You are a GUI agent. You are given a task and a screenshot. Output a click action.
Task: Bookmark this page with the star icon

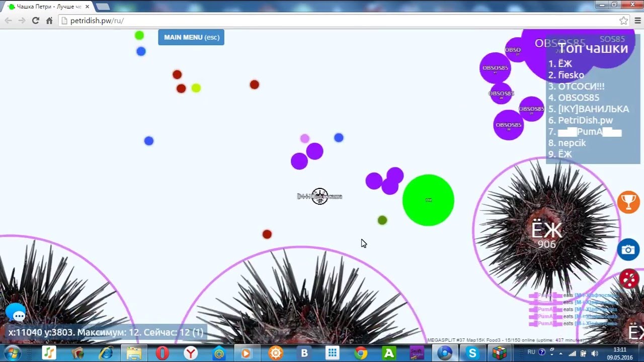pyautogui.click(x=623, y=21)
